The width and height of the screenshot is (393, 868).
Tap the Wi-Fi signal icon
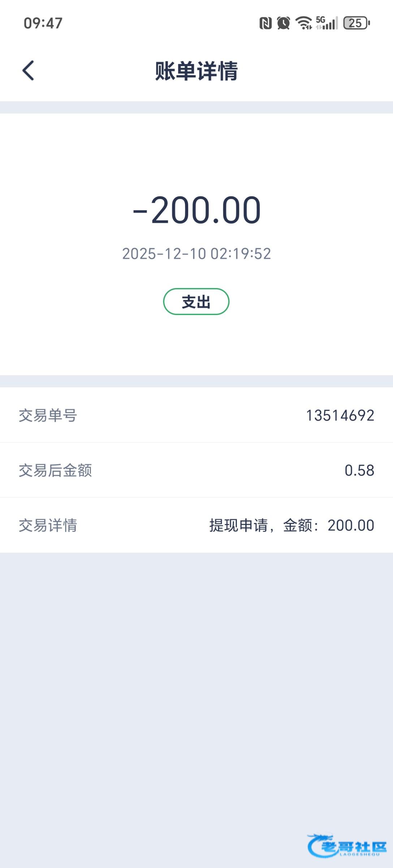point(303,23)
